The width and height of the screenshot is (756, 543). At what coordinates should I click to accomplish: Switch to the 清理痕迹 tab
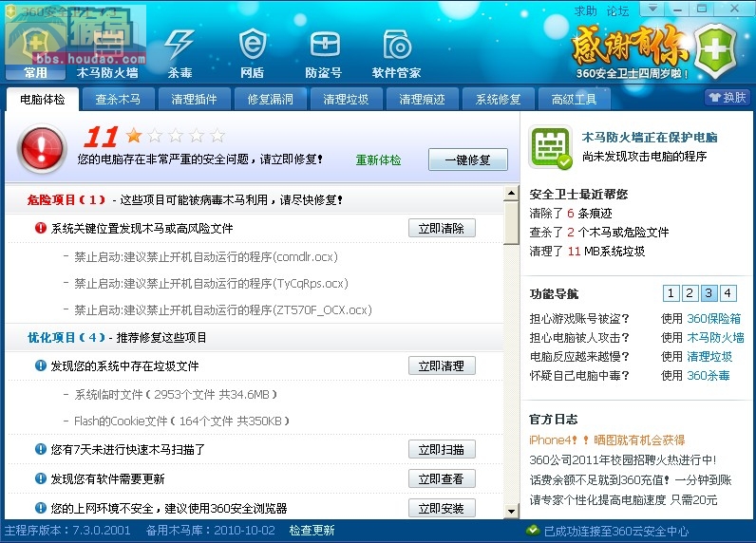422,100
